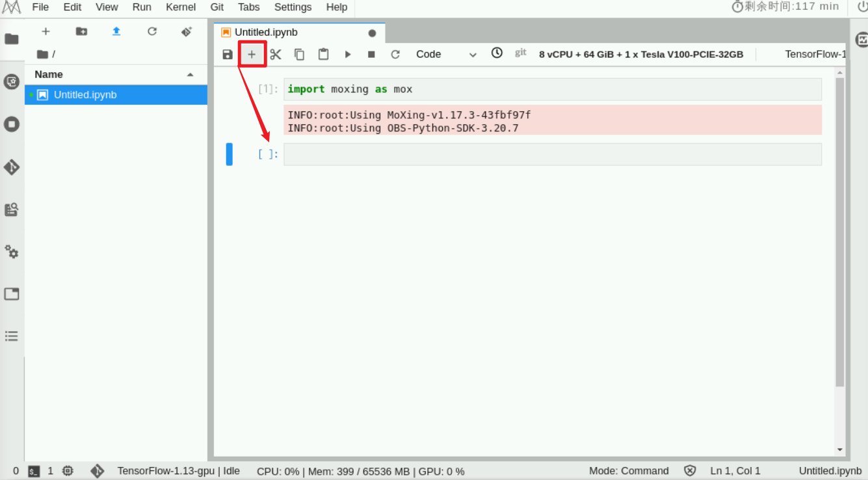The image size is (868, 480).
Task: Run the selected cell
Action: click(348, 55)
